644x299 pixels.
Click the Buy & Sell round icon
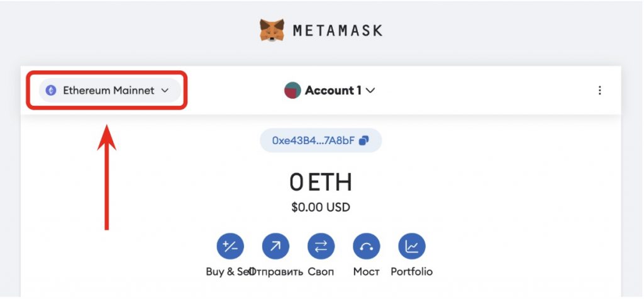230,246
